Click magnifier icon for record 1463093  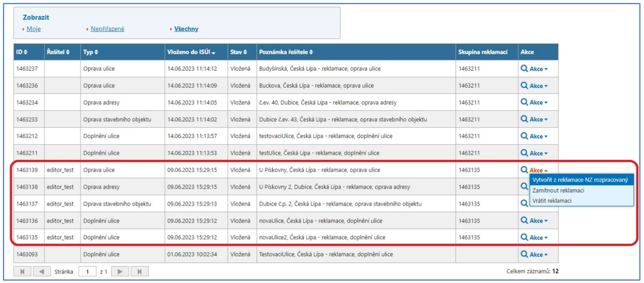524,254
